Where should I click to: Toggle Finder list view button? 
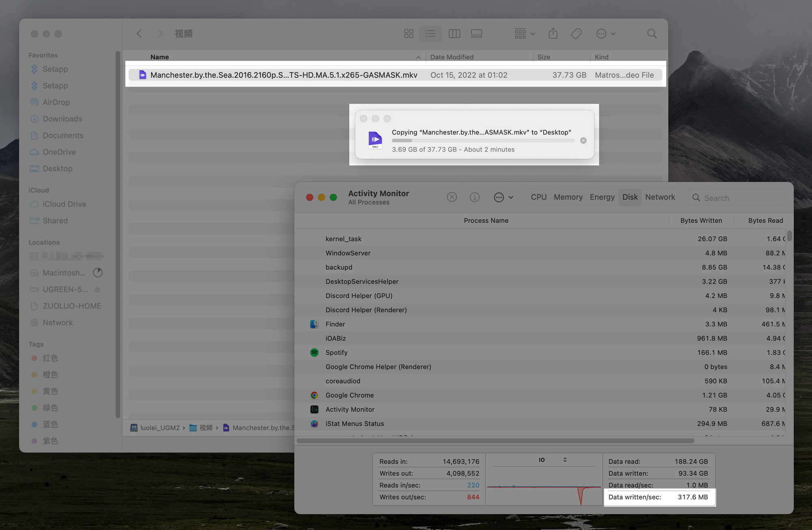pyautogui.click(x=430, y=34)
